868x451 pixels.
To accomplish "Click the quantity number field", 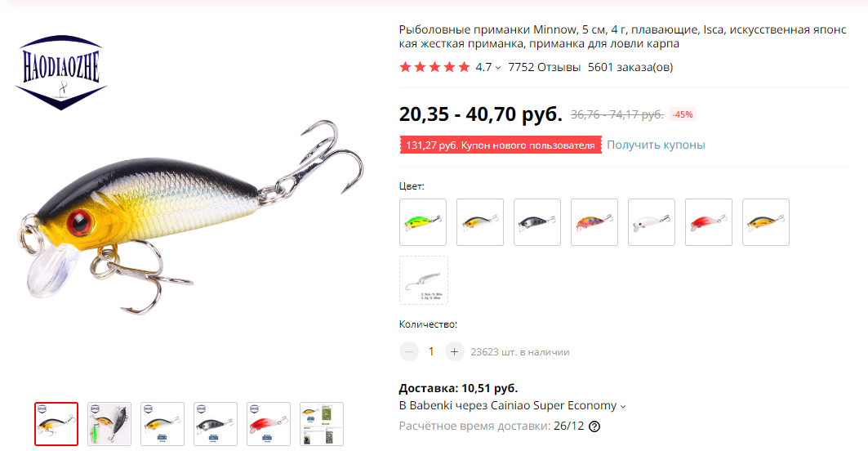I will pyautogui.click(x=431, y=351).
